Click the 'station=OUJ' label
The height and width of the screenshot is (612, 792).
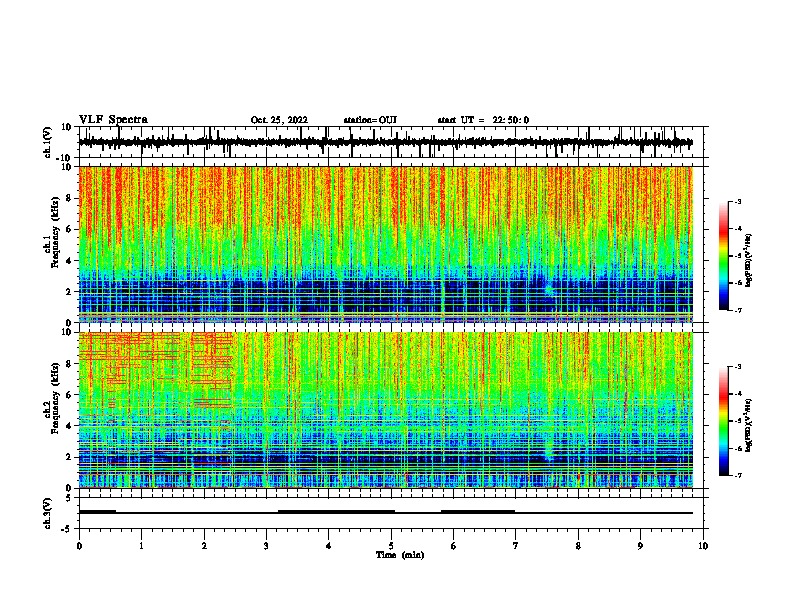[370, 120]
